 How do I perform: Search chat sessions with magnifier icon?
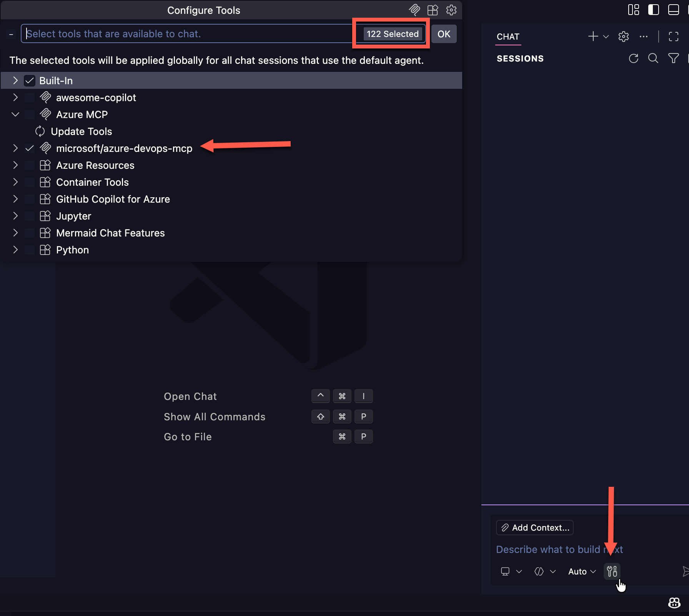pos(653,58)
